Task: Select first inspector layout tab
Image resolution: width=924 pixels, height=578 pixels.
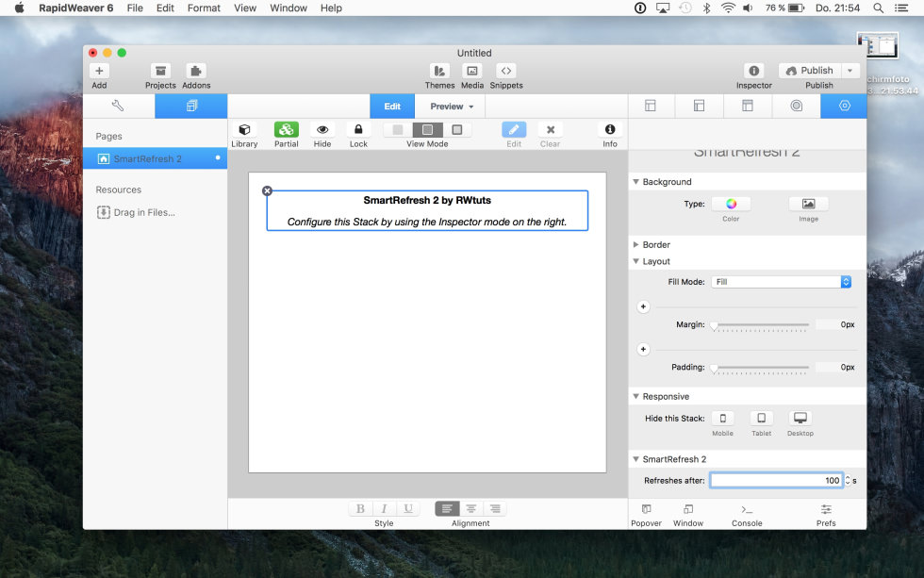Action: [651, 106]
